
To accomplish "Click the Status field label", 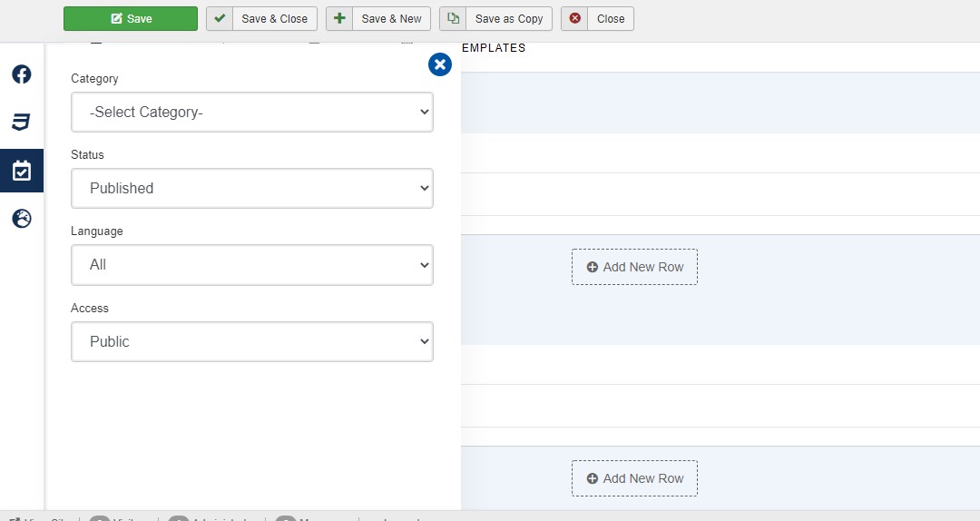I will (88, 155).
